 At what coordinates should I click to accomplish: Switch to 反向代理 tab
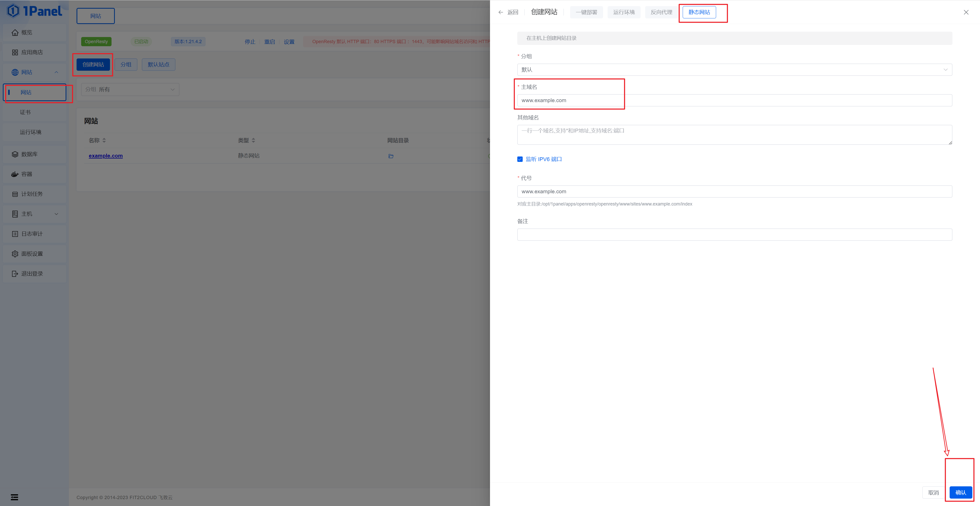click(661, 12)
